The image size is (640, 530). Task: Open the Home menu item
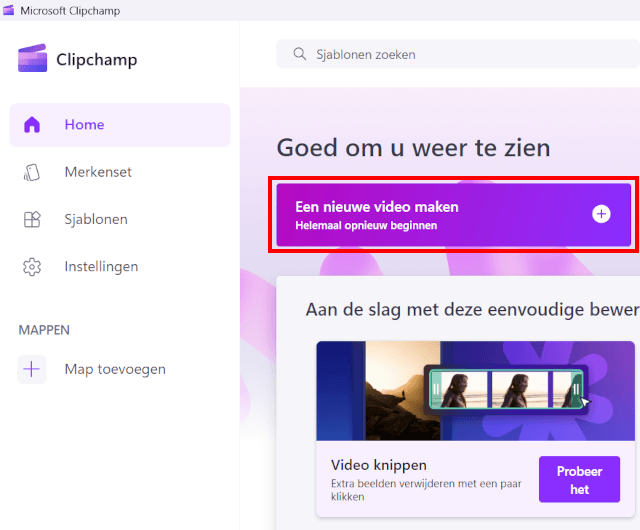[84, 125]
